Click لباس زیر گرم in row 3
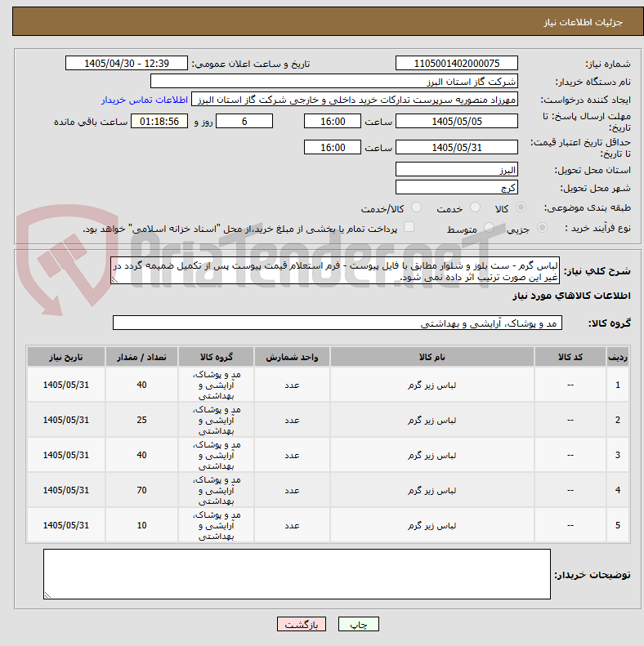 point(432,455)
